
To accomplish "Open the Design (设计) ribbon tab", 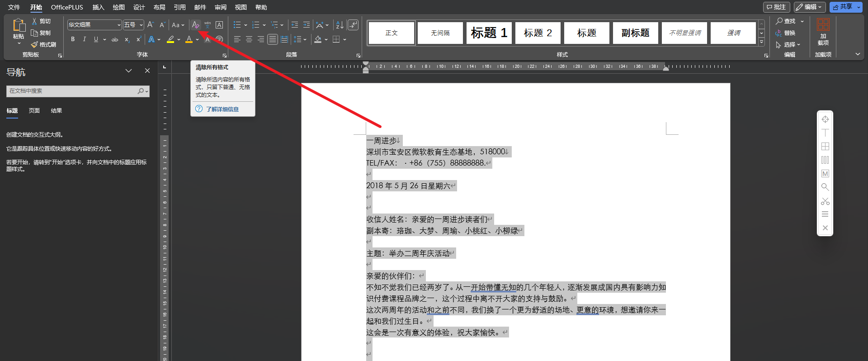I will tap(139, 7).
